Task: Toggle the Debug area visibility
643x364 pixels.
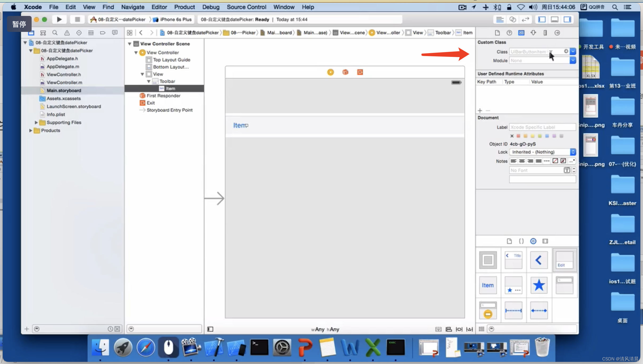Action: [555, 20]
